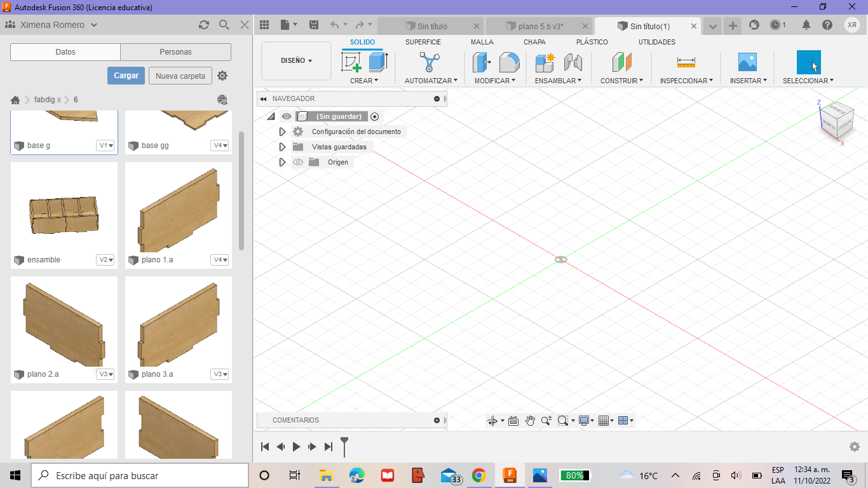Redo the last undone action
The image size is (868, 488).
coord(360,25)
